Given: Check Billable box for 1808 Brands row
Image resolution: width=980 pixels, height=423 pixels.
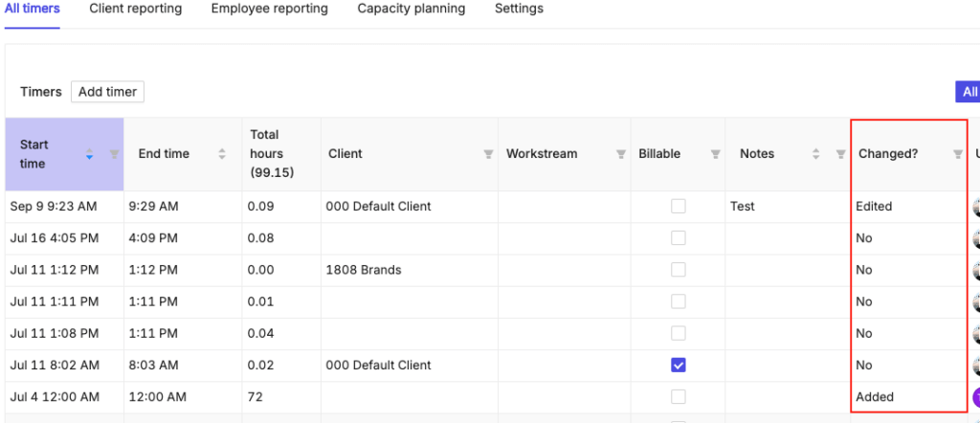Looking at the screenshot, I should [x=678, y=270].
